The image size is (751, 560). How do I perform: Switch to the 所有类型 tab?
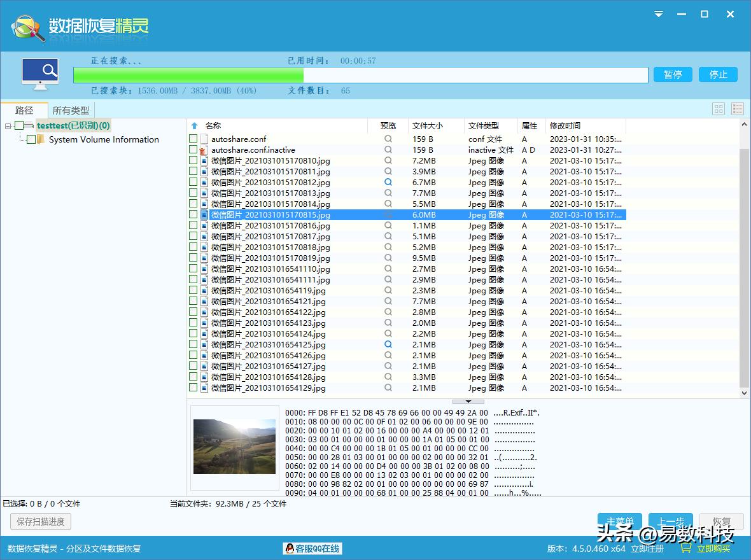71,110
